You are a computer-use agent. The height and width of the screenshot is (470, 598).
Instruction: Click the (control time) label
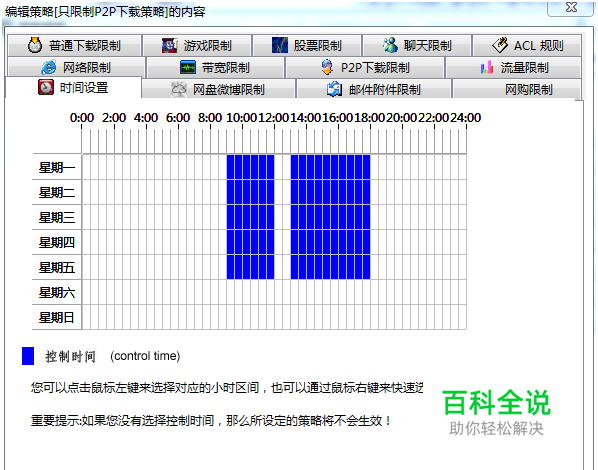click(145, 356)
